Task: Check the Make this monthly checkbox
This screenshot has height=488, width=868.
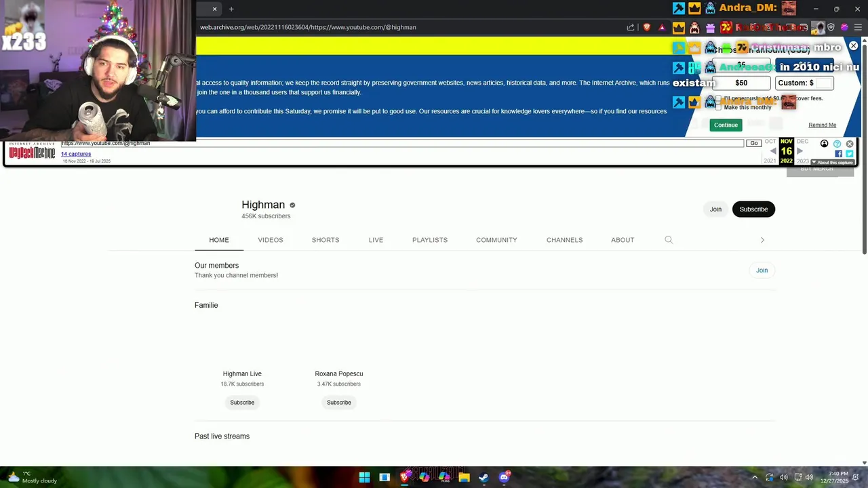Action: (x=719, y=107)
